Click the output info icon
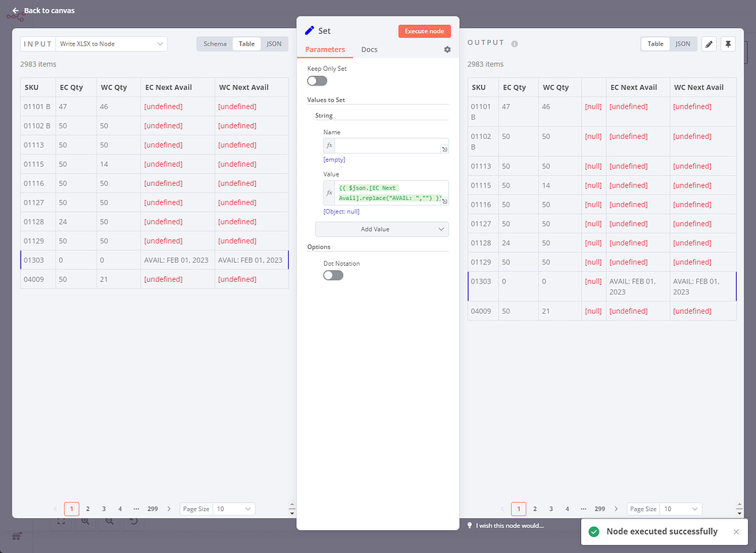The image size is (756, 553). pyautogui.click(x=515, y=44)
